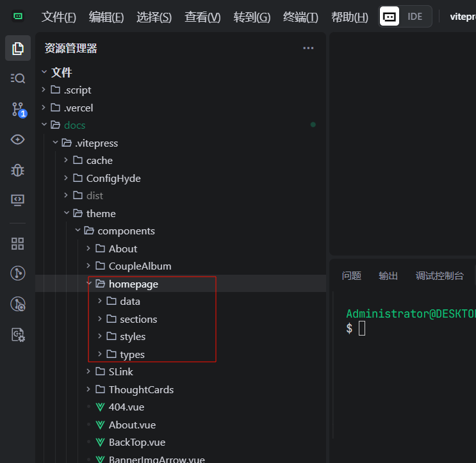This screenshot has height=463, width=476.
Task: Open the Explorer files view icon
Action: point(18,48)
